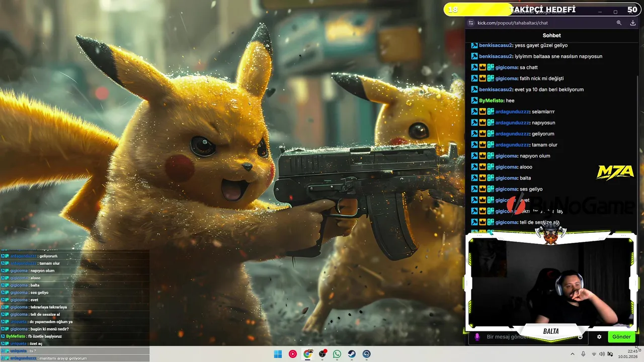Open the emoji picker in message box
This screenshot has width=644, height=362.
(x=580, y=337)
